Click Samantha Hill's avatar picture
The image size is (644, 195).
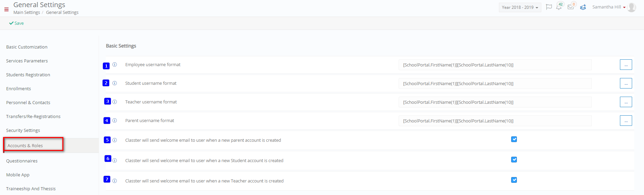coord(631,7)
